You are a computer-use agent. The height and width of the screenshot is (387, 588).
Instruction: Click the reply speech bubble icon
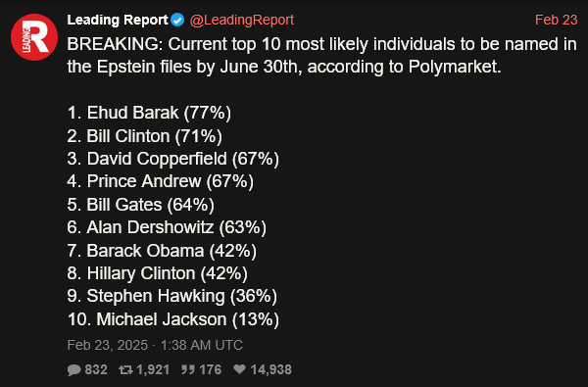point(74,369)
